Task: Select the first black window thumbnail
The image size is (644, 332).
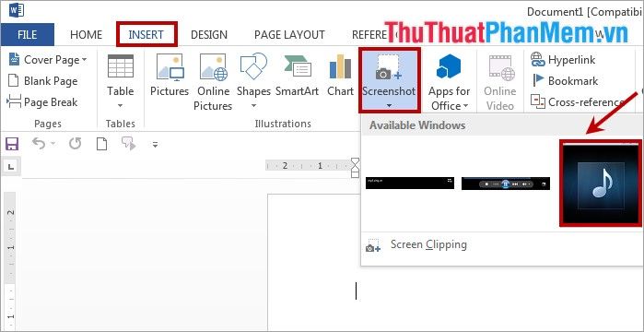Action: point(410,184)
